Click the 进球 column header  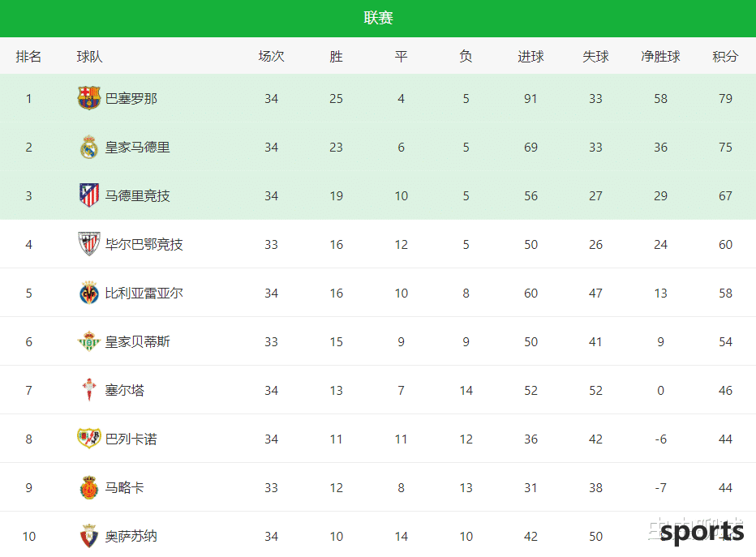coord(530,57)
